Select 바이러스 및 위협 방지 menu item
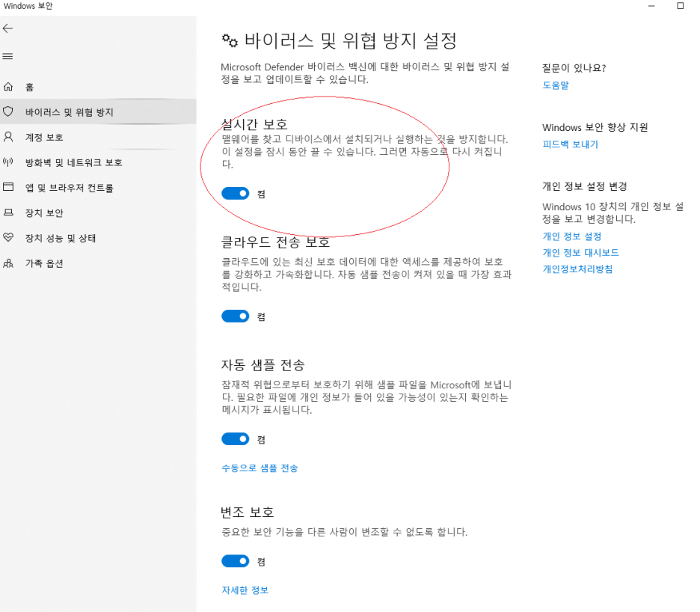 [x=98, y=111]
